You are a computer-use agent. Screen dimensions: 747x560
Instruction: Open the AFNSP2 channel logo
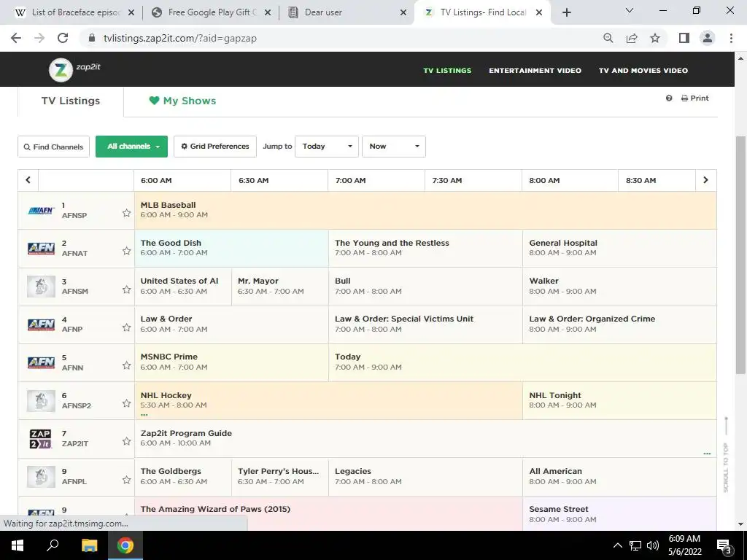(41, 400)
